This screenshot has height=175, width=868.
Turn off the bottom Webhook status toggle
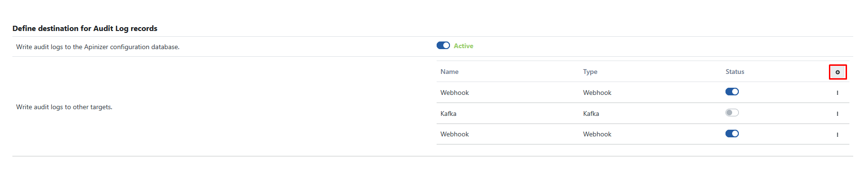coord(732,134)
